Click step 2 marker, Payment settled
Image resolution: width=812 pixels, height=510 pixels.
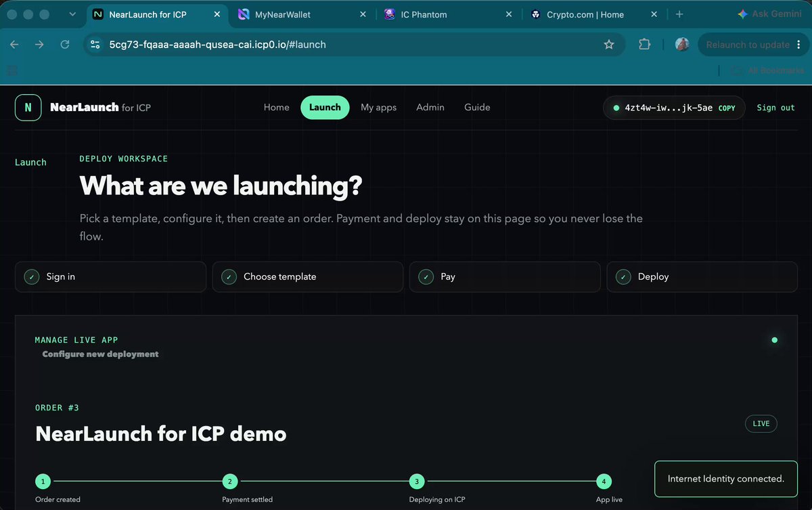(x=230, y=482)
